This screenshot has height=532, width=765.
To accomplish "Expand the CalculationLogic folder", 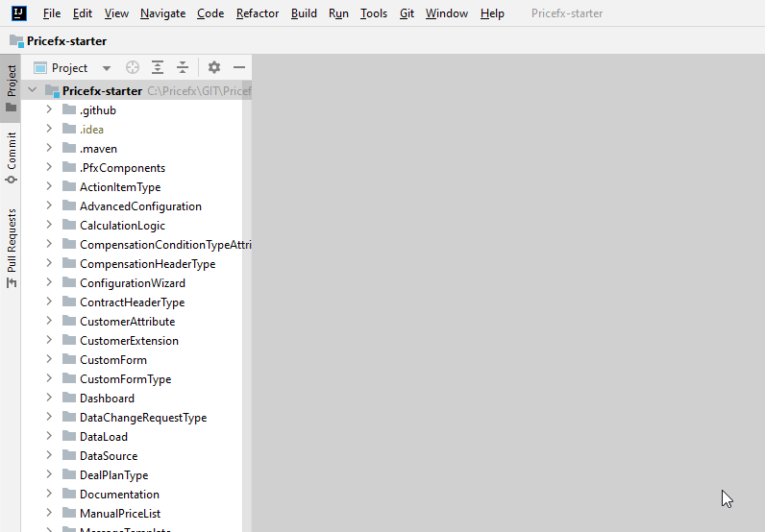I will point(49,225).
